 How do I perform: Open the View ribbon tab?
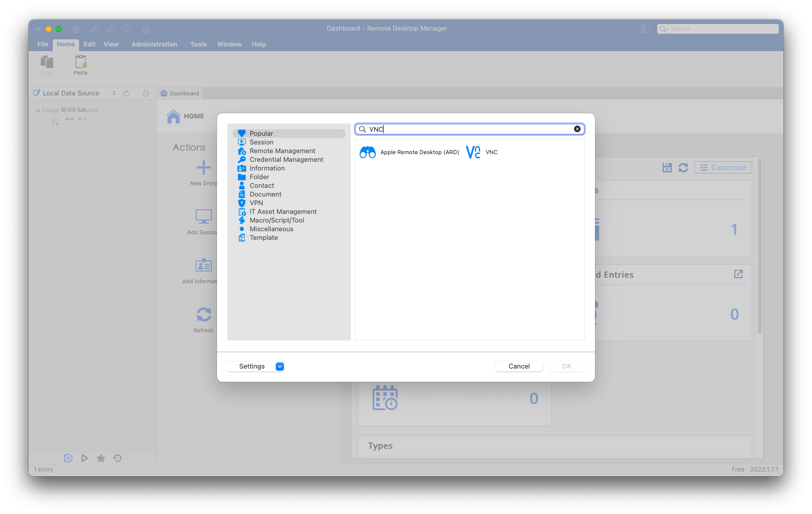pyautogui.click(x=111, y=44)
